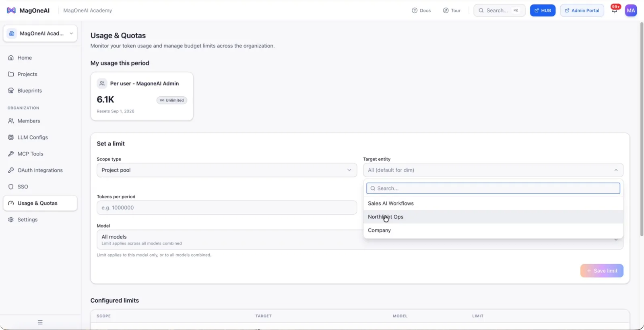Screen dimensions: 644x330
Task: Expand the MagOneAI Acad... organization switcher
Action: coord(40,33)
